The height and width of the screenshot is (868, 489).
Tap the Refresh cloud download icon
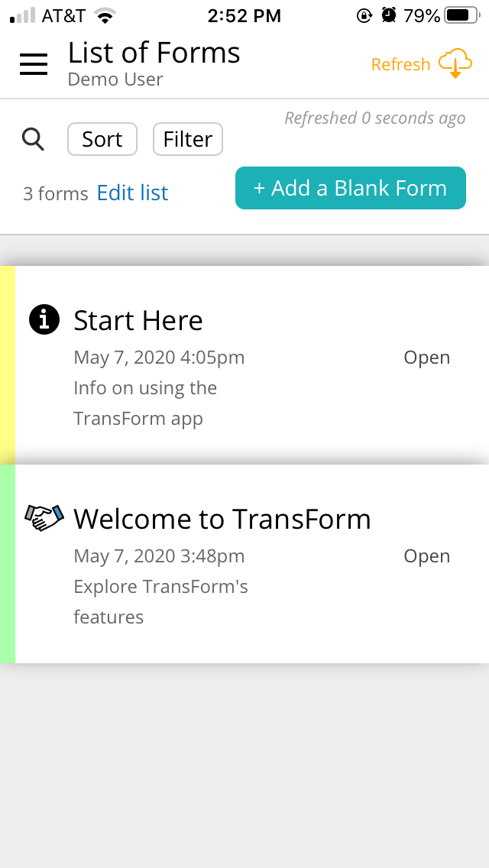click(x=456, y=63)
